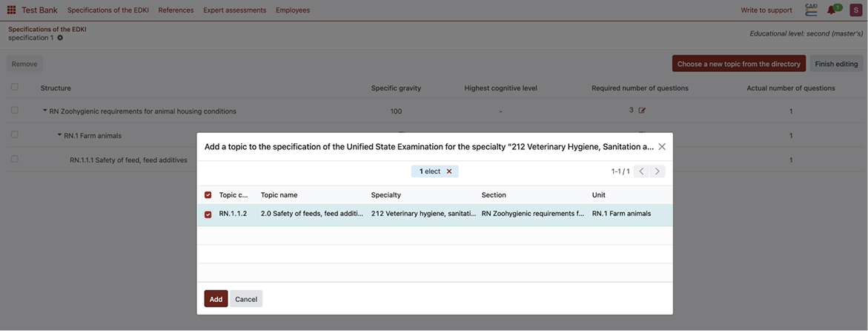Sort by the Section column header
868x331 pixels.
point(494,195)
